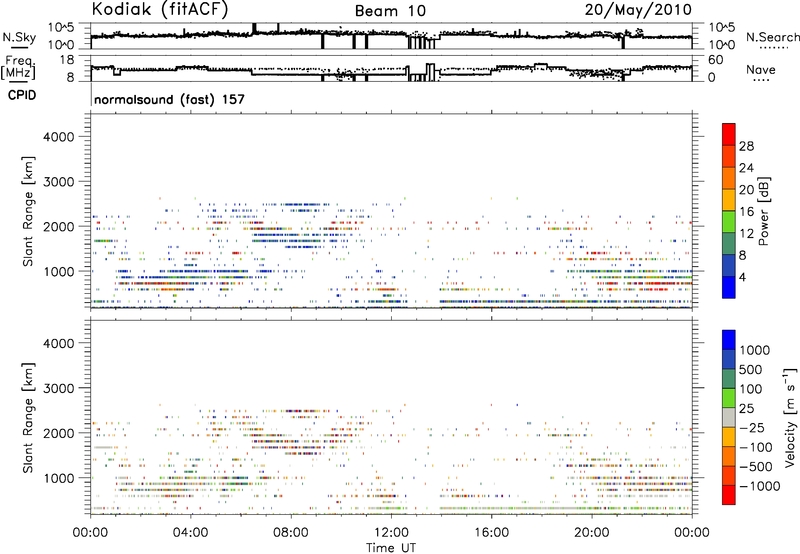The image size is (800, 554).
Task: Pick the bottom red velocity segment below -1000
Action: (729, 495)
